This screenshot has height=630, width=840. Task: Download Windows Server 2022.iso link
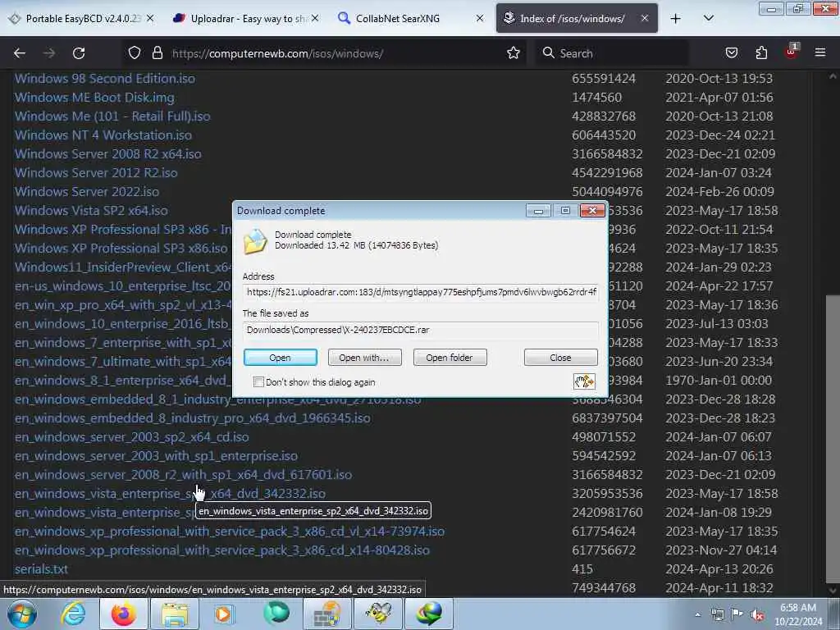87,192
